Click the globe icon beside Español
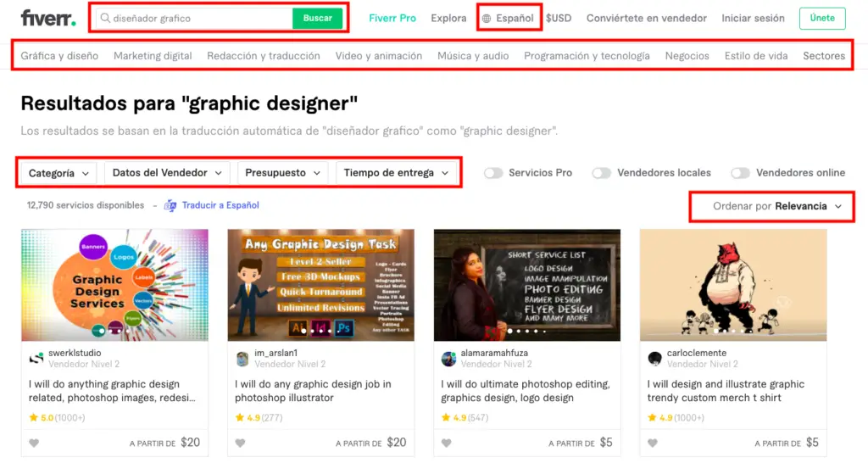Viewport: 868px width, 463px height. (x=487, y=19)
